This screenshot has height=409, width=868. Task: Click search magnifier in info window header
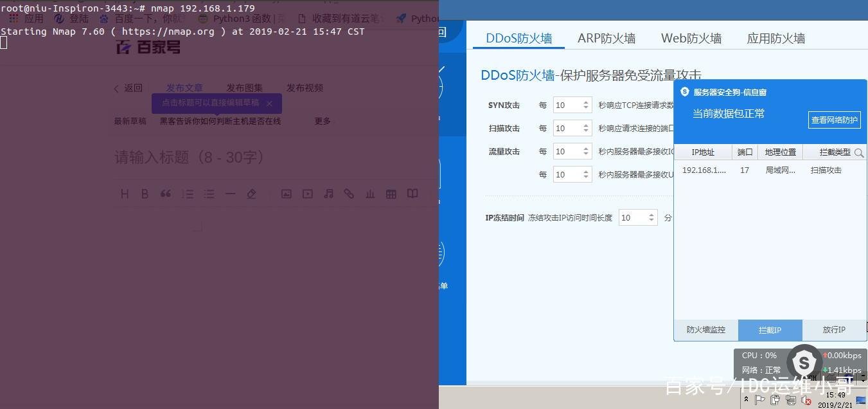coord(859,153)
